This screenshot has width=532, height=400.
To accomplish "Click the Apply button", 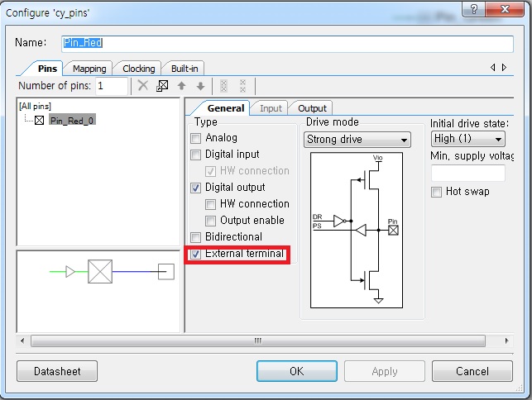I will click(385, 371).
